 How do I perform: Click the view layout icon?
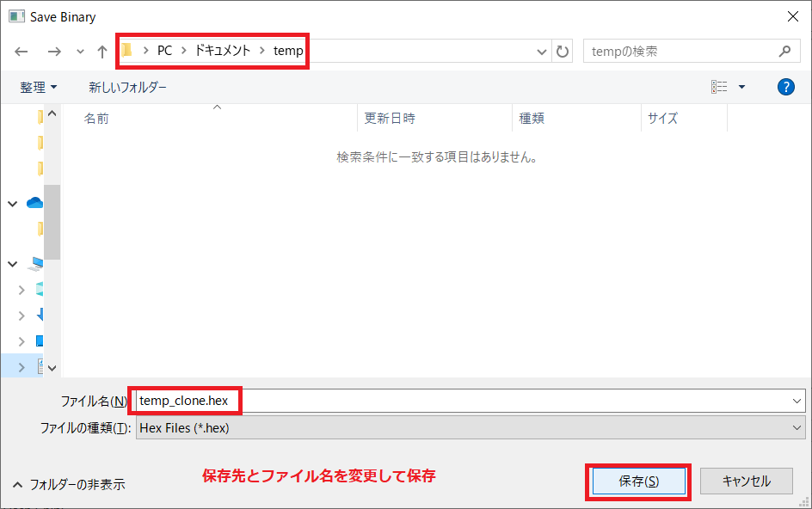click(719, 87)
